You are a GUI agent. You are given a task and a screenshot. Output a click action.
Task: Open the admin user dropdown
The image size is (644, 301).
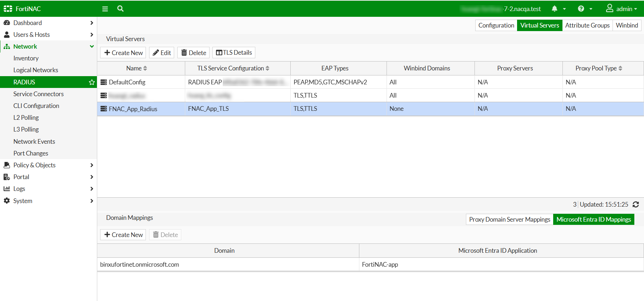click(621, 9)
